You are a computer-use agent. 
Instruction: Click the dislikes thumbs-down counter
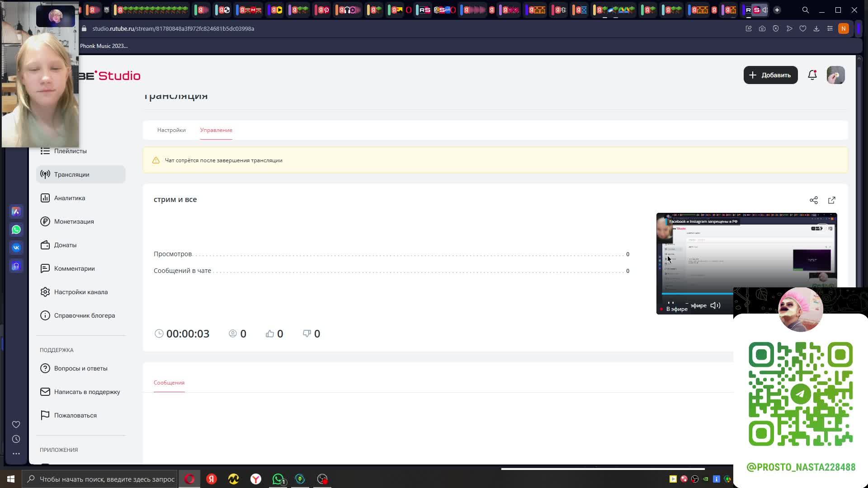[311, 333]
